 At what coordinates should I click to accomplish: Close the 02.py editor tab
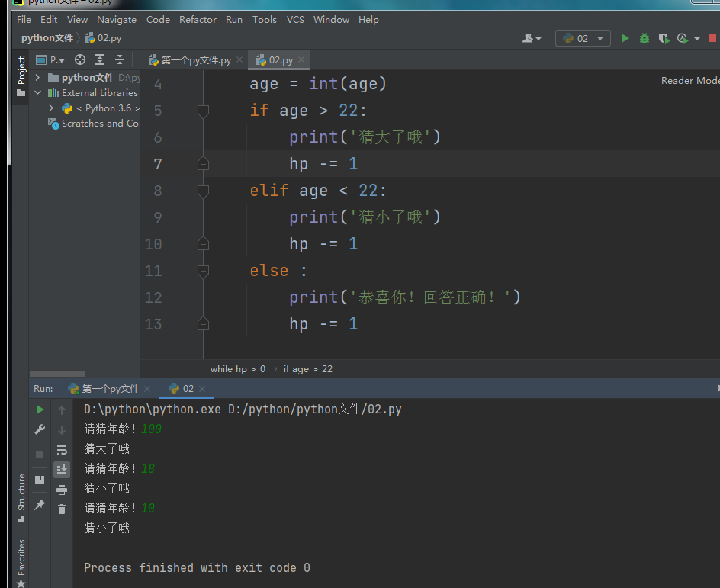pos(301,59)
